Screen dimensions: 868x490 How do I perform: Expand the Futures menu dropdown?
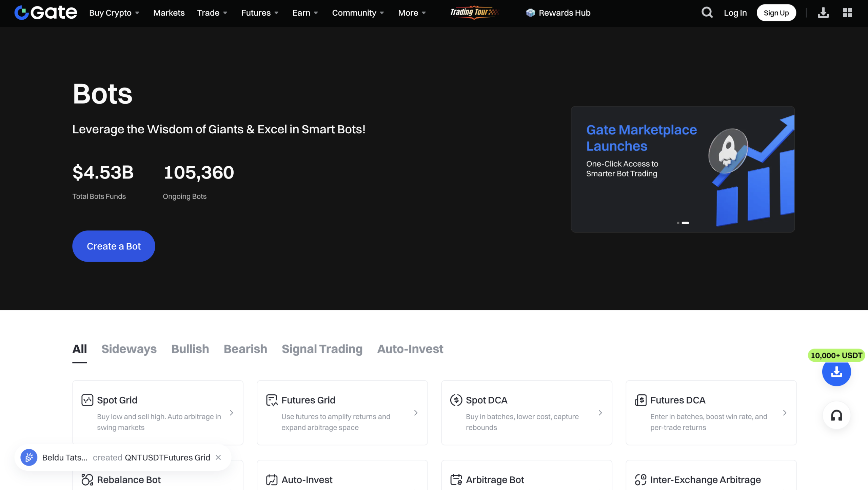[x=260, y=13]
